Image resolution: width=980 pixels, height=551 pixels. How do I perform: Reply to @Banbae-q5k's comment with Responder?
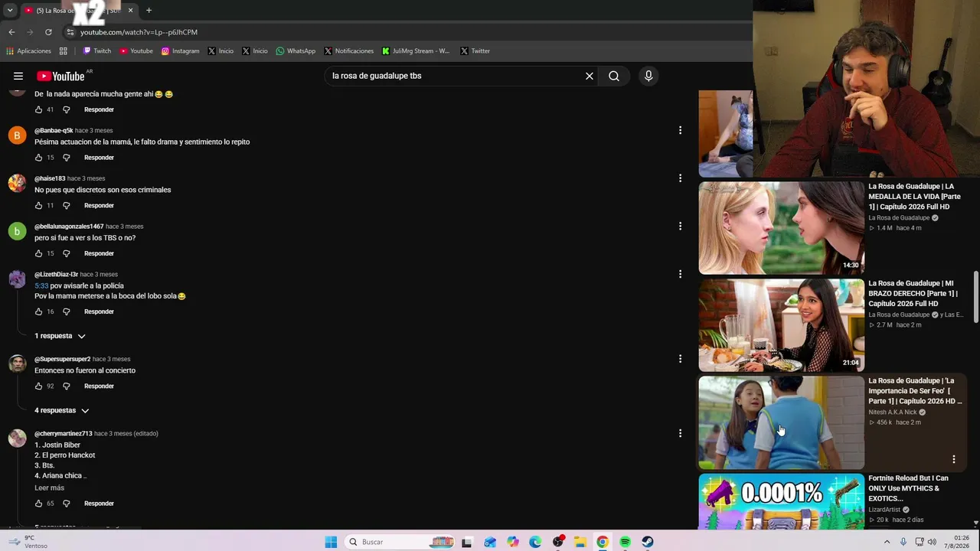99,158
